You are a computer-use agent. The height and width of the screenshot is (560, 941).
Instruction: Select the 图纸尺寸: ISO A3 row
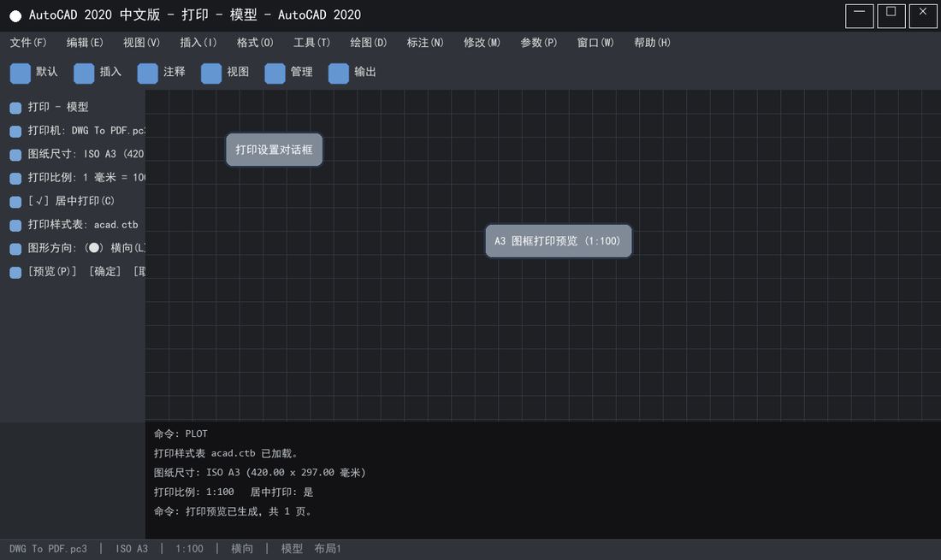[86, 154]
